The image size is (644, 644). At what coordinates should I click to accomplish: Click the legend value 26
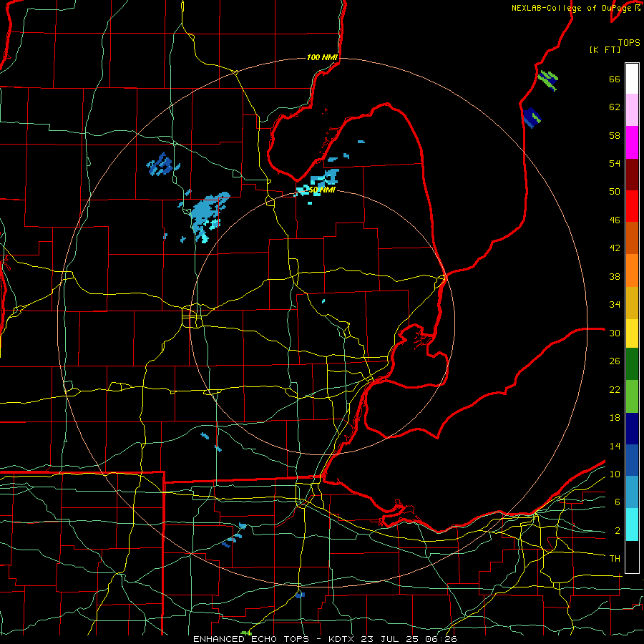click(615, 361)
